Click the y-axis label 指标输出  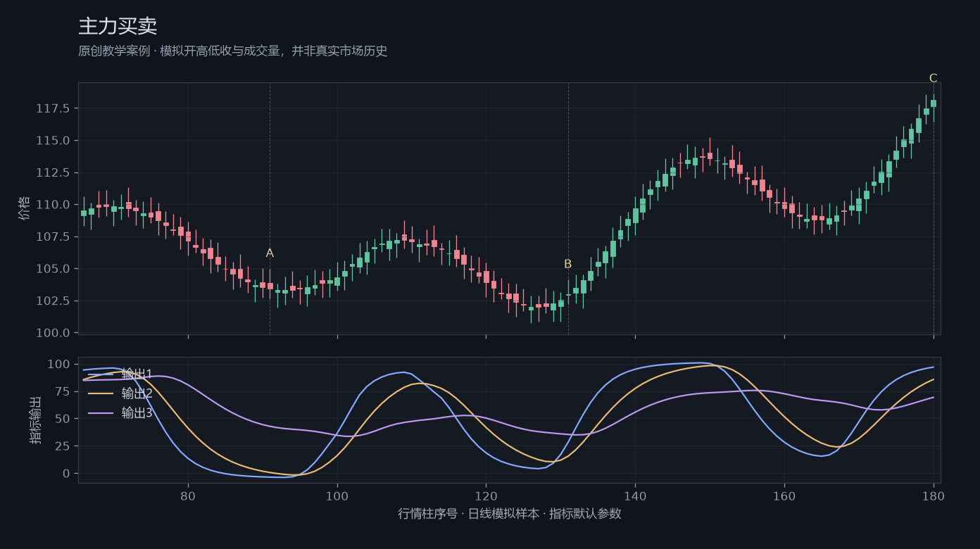coord(36,420)
